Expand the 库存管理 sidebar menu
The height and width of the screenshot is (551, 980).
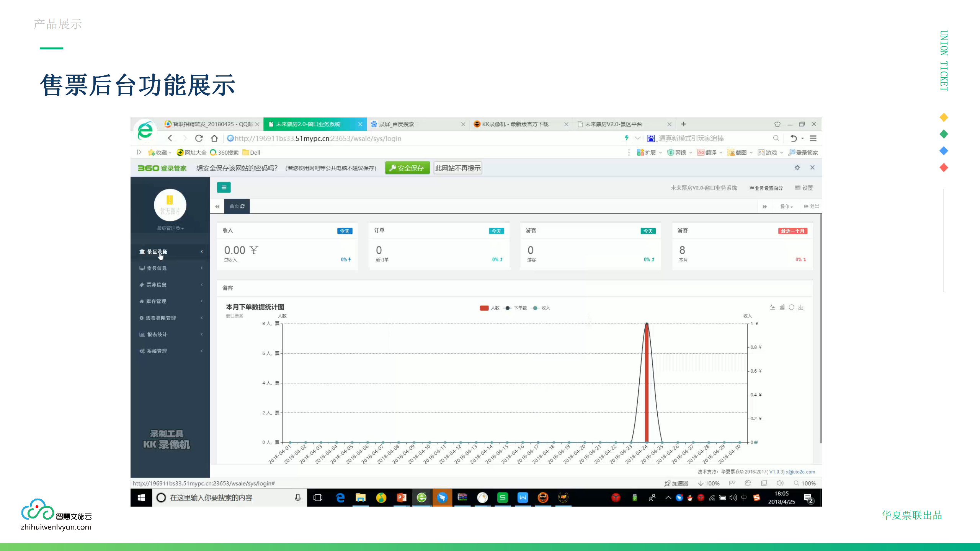click(170, 301)
